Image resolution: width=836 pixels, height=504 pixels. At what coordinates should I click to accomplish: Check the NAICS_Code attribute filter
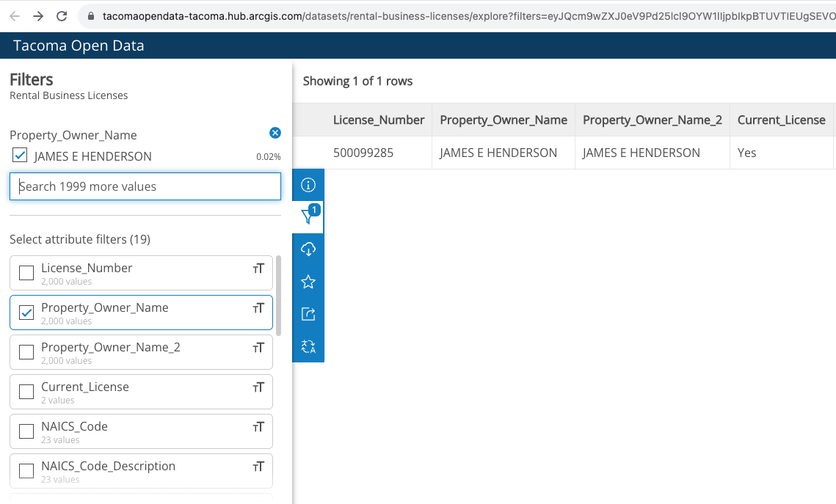(26, 431)
